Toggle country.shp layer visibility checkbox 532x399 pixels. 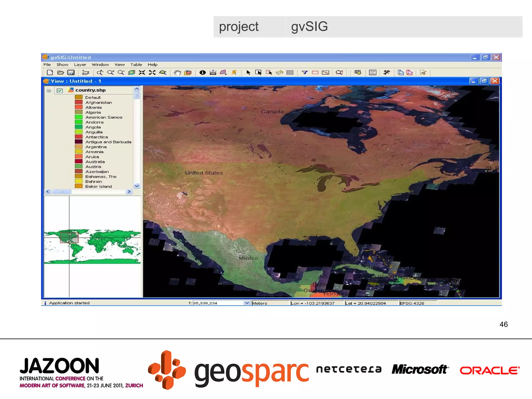coord(60,90)
